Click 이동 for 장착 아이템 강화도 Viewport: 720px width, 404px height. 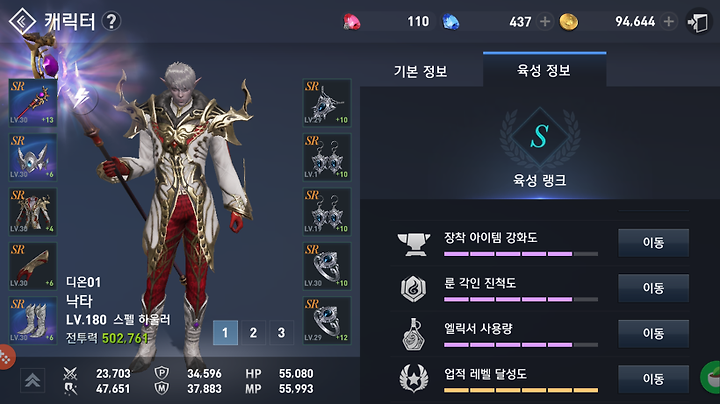[x=653, y=243]
